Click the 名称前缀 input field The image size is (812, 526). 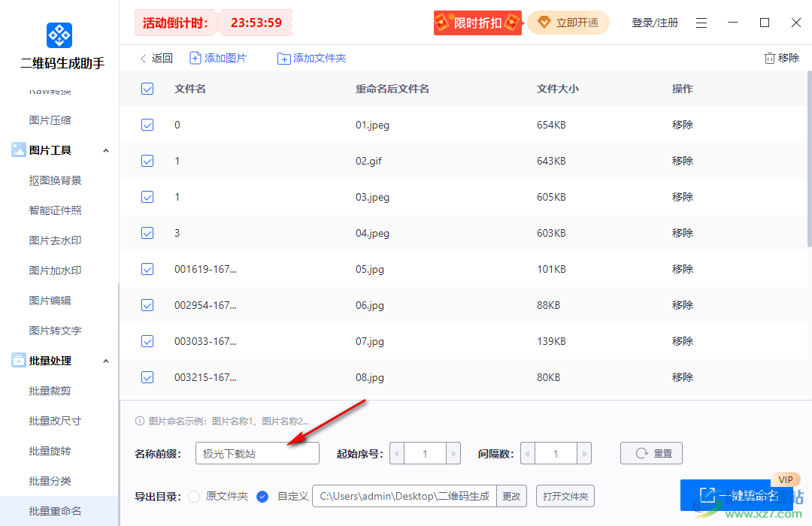pos(257,453)
